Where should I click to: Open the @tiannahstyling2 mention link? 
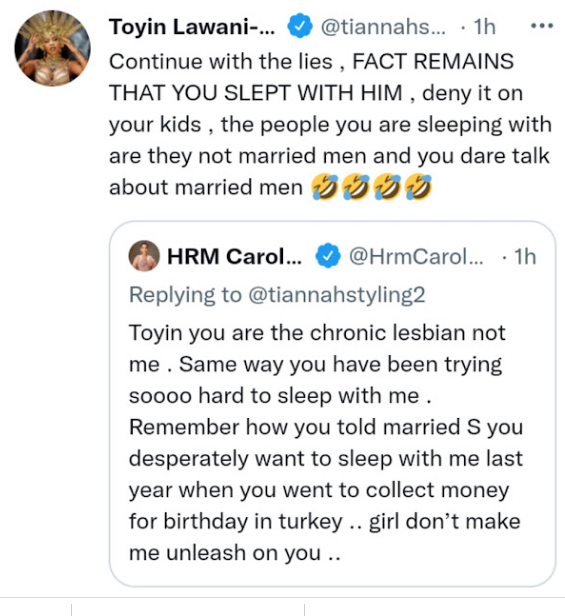337,295
